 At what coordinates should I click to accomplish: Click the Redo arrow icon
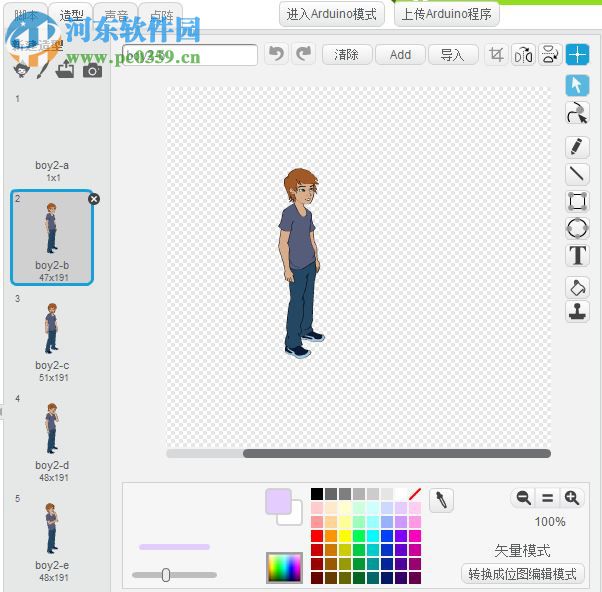pos(304,54)
